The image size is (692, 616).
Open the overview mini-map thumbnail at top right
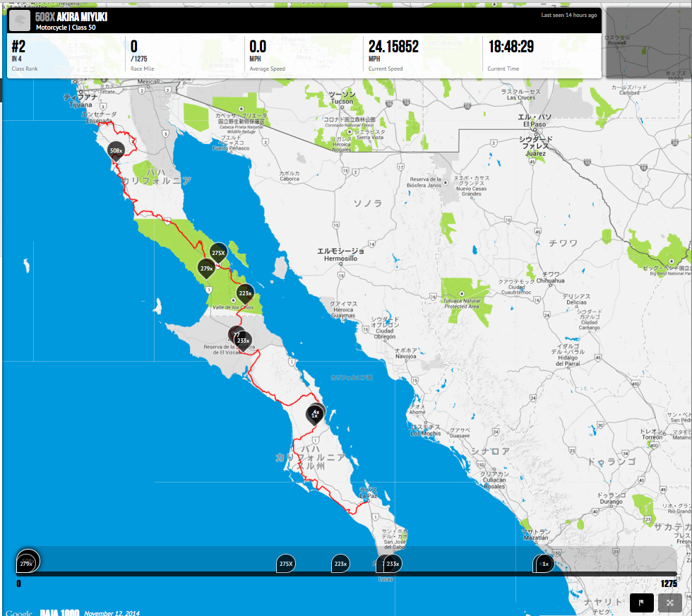(648, 43)
